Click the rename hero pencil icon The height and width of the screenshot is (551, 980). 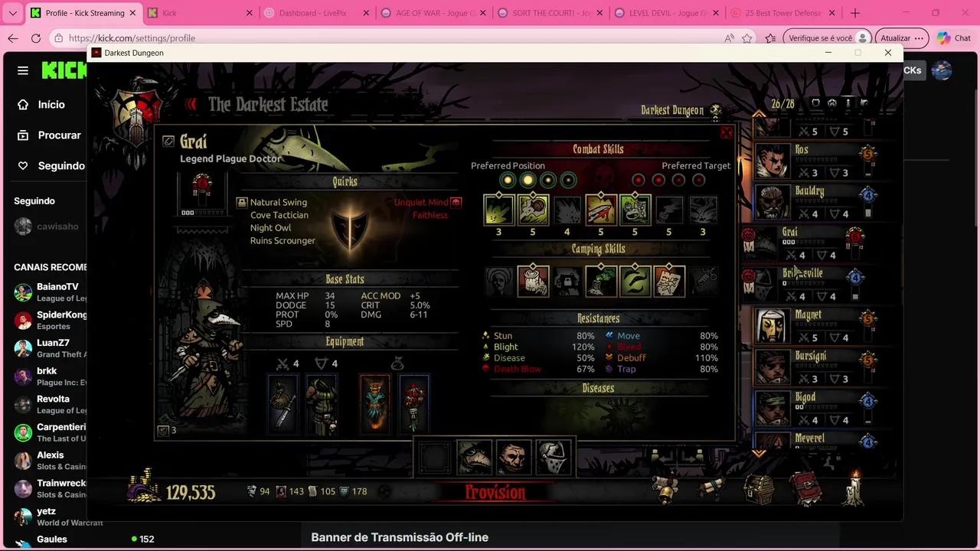pyautogui.click(x=168, y=142)
